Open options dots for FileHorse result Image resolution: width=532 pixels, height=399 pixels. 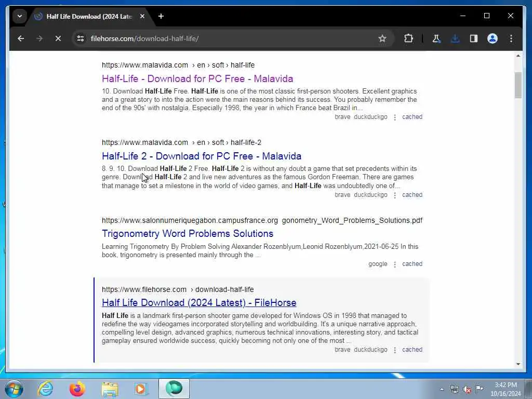395,350
